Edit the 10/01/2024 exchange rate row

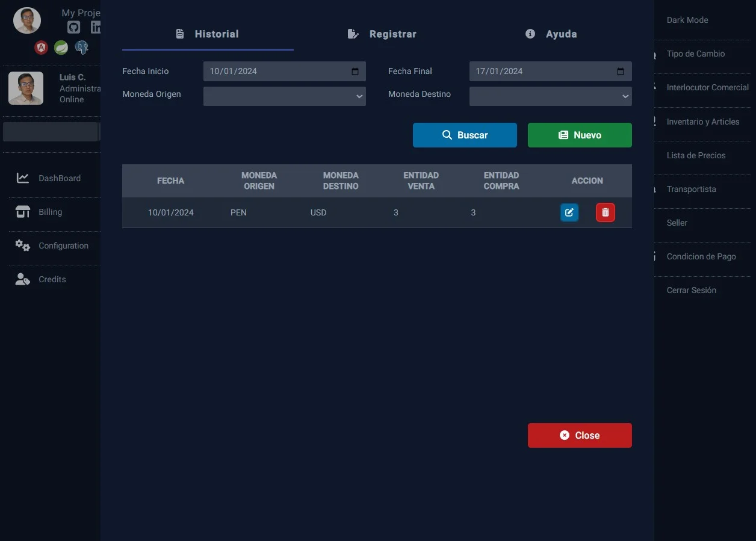569,212
